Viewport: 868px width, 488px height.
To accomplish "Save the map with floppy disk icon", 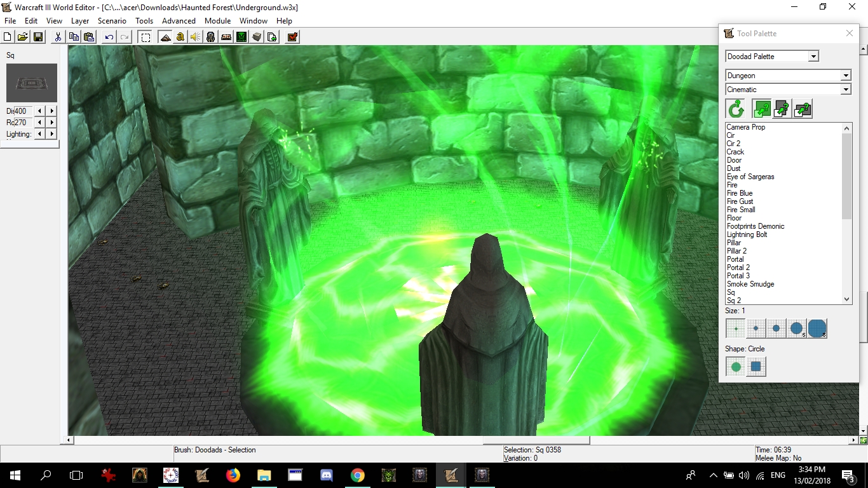I will 37,37.
